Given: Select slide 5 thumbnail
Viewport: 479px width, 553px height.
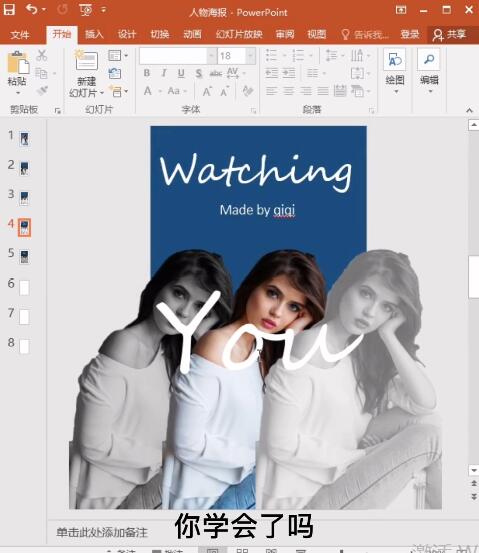Looking at the screenshot, I should coord(24,257).
